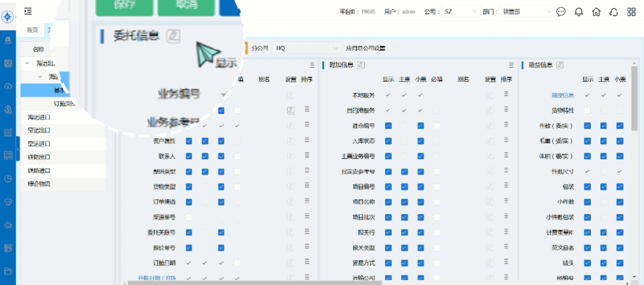Click the compass logo in the blue sidebar
The image size is (644, 285).
[x=8, y=17]
